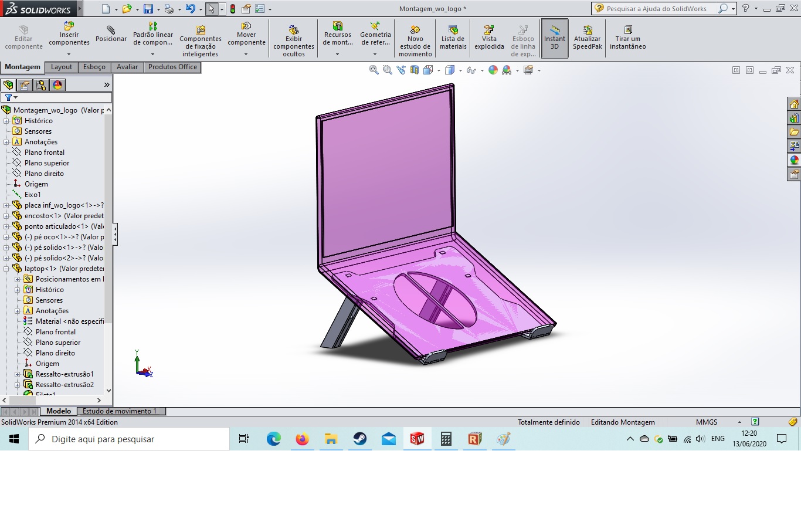Collapse the laptop<1> component
This screenshot has width=801, height=532.
(x=6, y=269)
